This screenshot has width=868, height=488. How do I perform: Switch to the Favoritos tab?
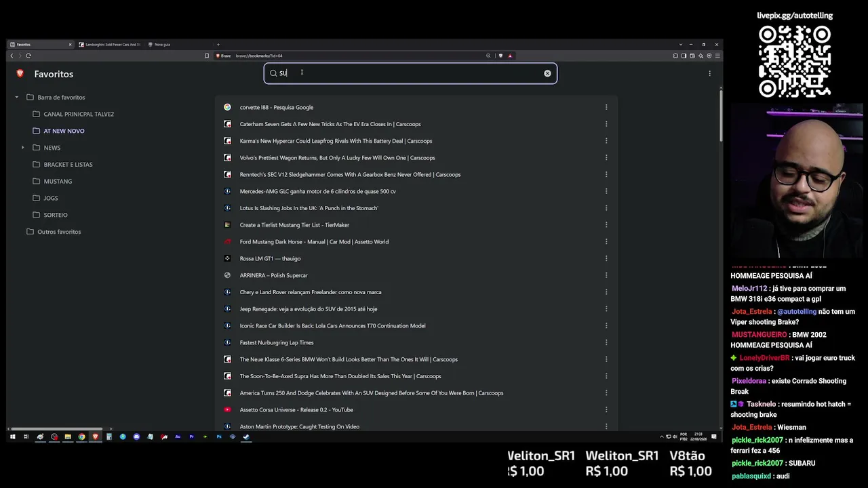[41, 45]
